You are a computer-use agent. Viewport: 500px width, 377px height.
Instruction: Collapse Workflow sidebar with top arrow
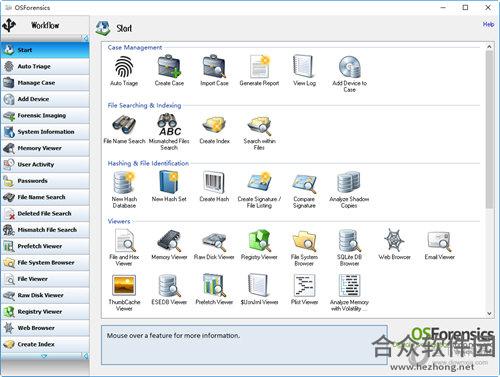pos(86,38)
